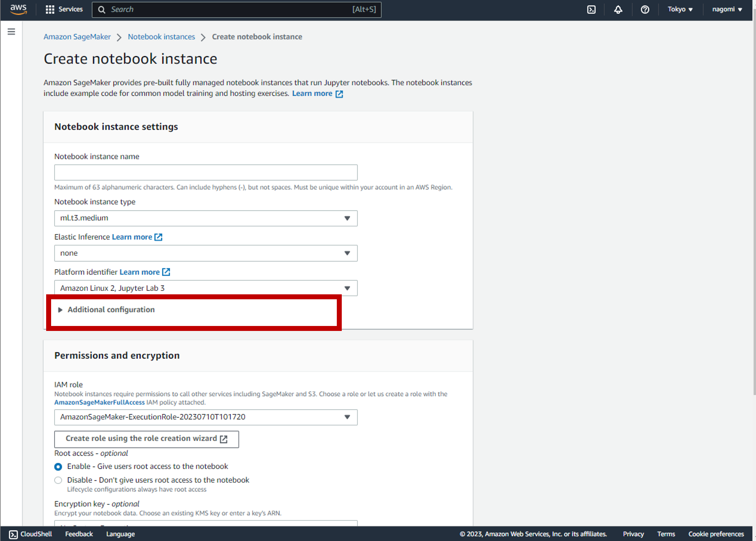756x541 pixels.
Task: Open the notifications bell
Action: coord(618,10)
